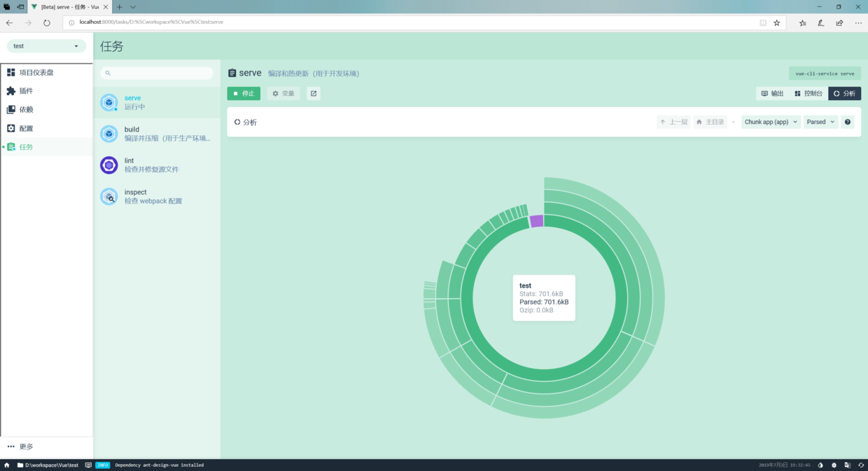Click the site information icon in address bar
The width and height of the screenshot is (868, 471).
71,22
